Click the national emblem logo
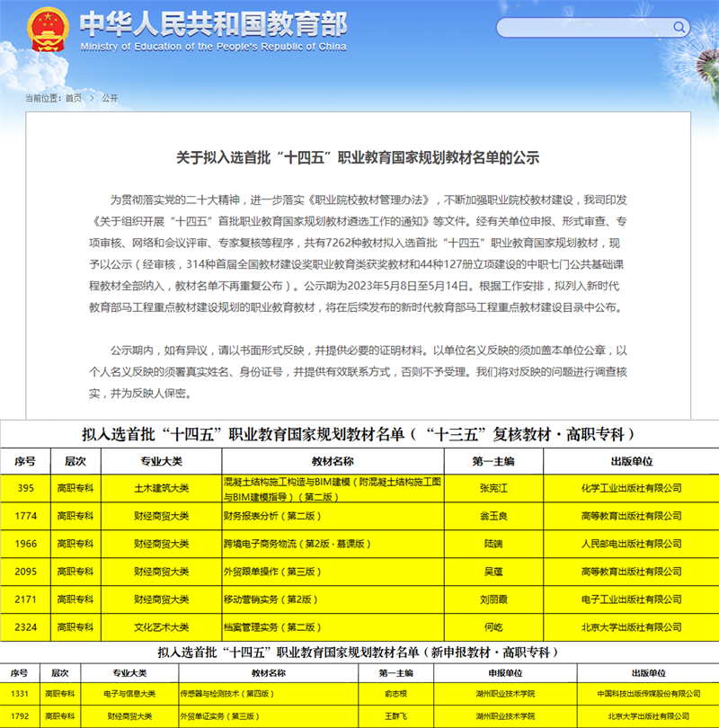This screenshot has width=719, height=728. click(47, 31)
